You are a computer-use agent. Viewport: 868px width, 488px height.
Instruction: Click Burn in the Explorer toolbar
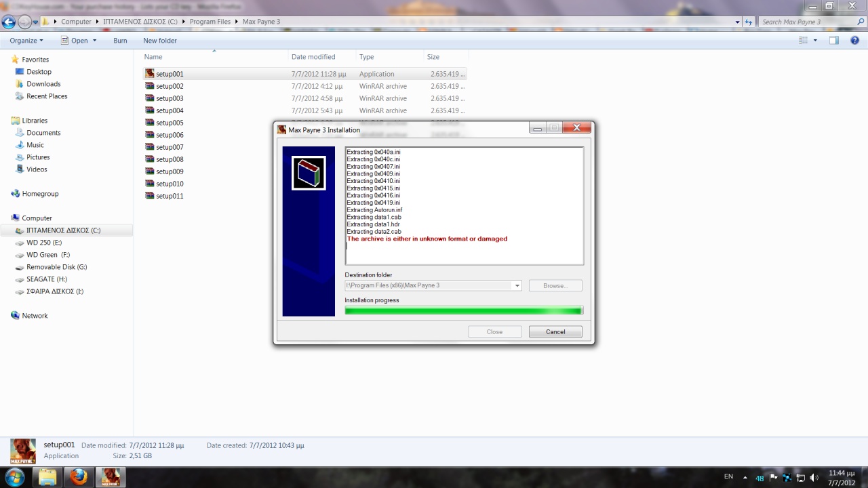pos(120,41)
